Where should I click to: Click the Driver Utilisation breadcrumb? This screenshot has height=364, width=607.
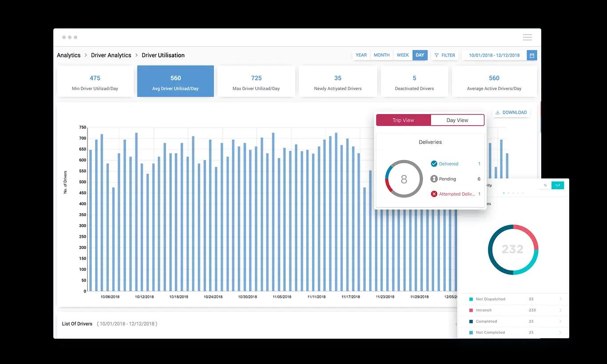(x=163, y=55)
